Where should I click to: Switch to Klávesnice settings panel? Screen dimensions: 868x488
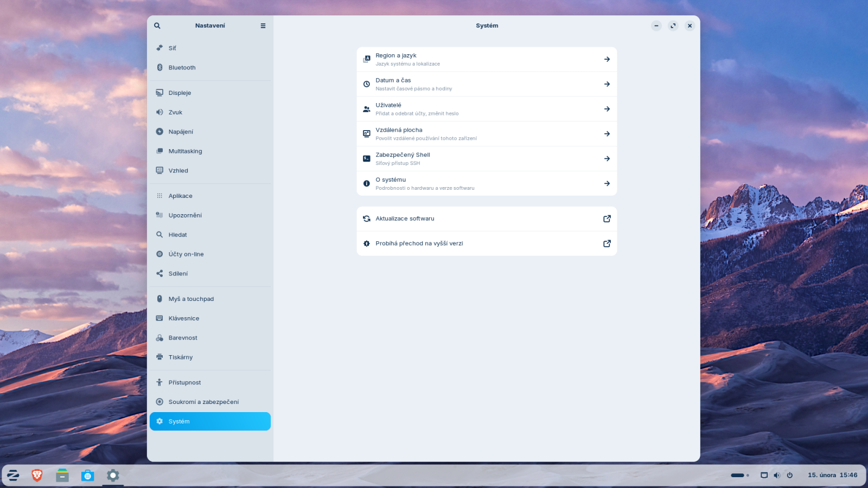tap(210, 318)
